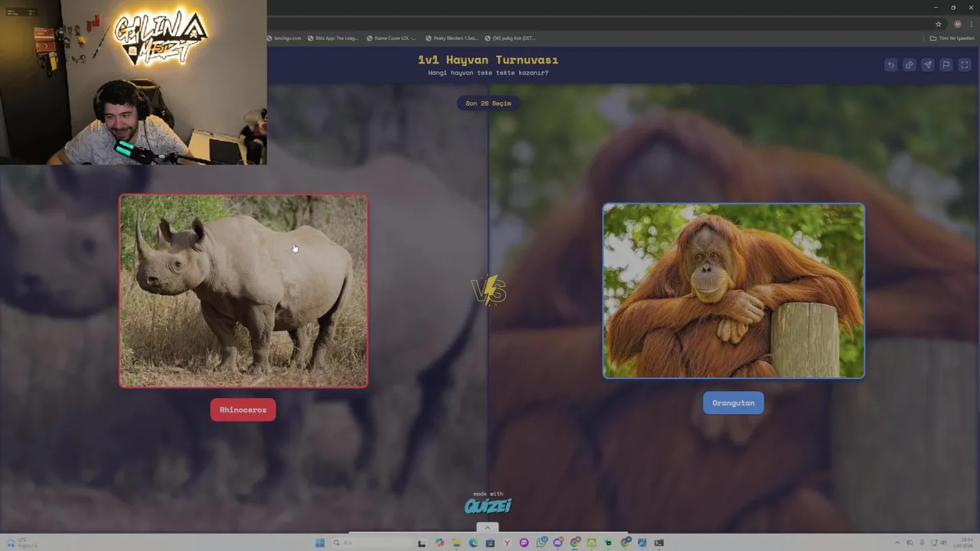
Task: Open File Explorer from taskbar
Action: coord(456,543)
